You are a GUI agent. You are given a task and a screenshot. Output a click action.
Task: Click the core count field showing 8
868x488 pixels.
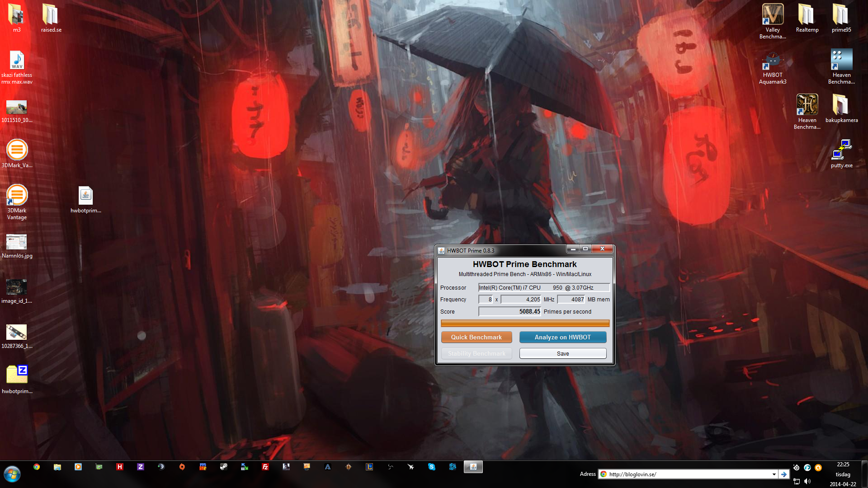pyautogui.click(x=486, y=299)
